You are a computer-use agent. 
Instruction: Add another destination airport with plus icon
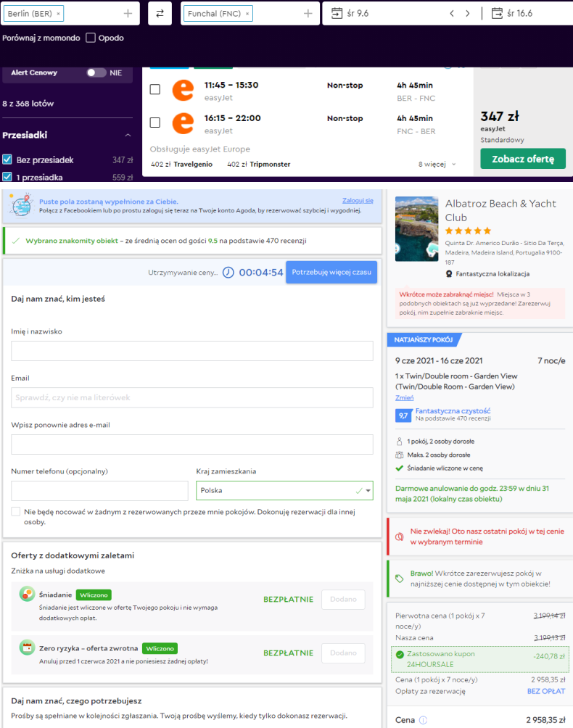pyautogui.click(x=308, y=14)
